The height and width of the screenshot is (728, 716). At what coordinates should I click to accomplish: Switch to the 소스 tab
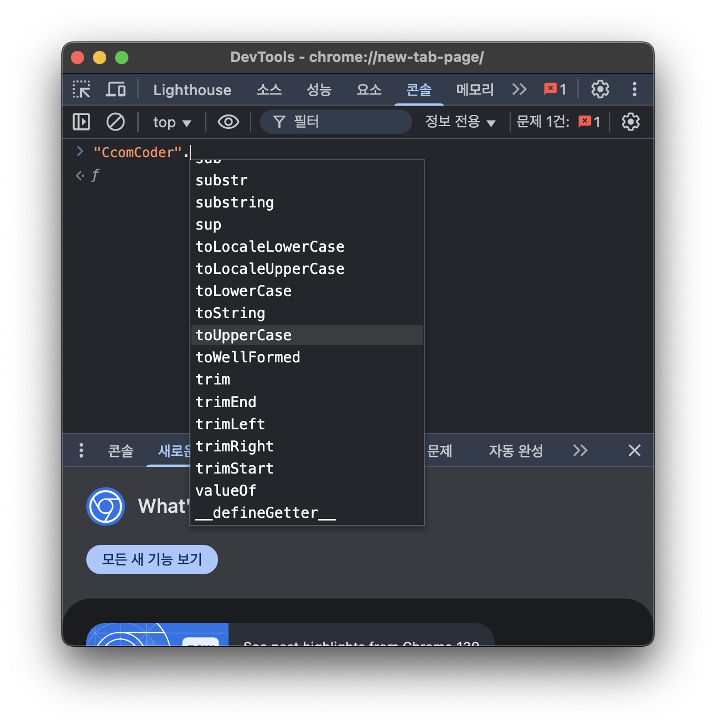tap(269, 90)
